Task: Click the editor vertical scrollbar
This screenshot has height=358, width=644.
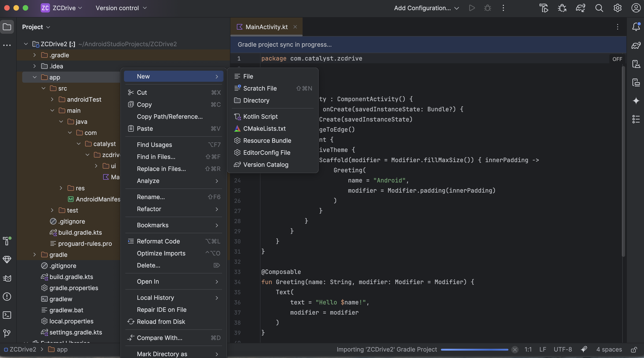Action: pos(623,160)
